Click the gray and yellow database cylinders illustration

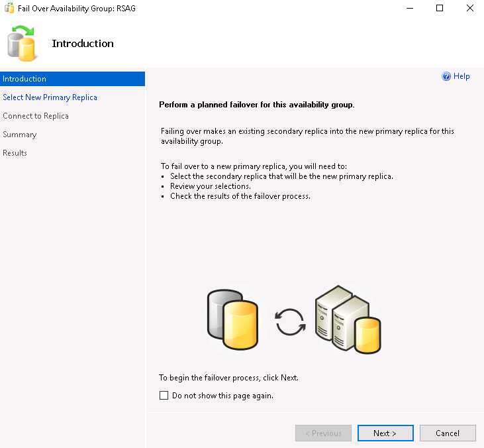(233, 319)
